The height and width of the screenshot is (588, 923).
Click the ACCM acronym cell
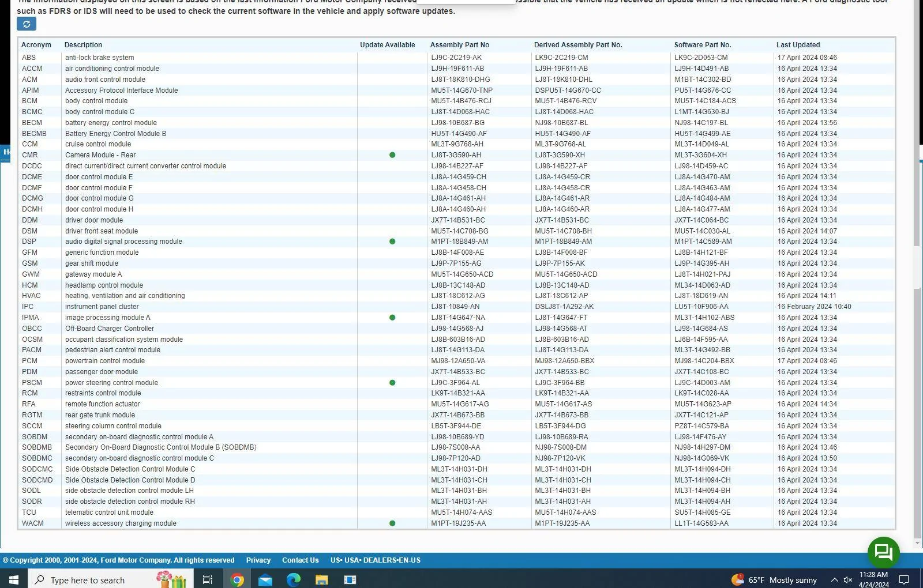click(32, 69)
